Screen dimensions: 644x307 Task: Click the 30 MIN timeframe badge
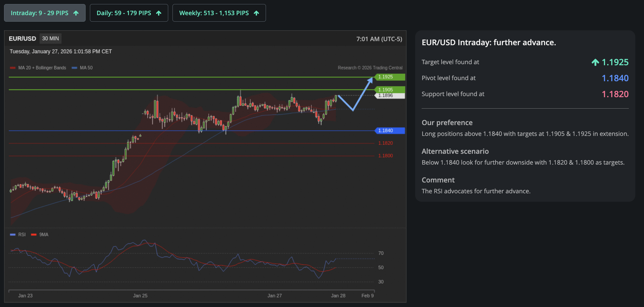(50, 38)
